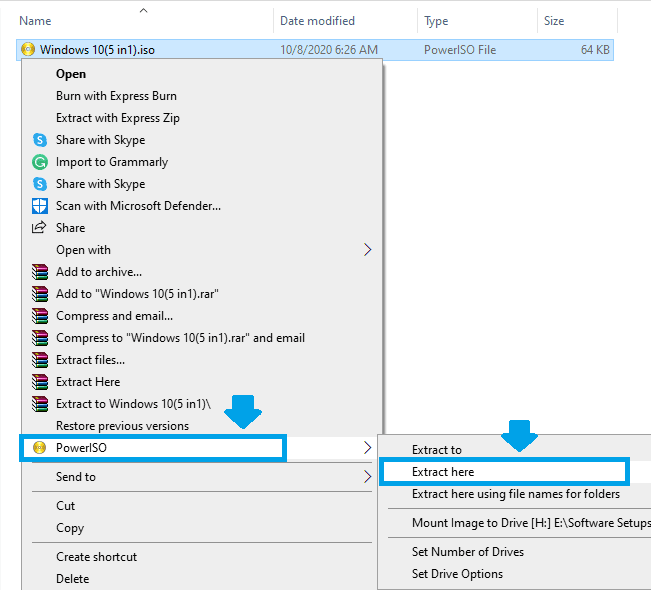
Task: Select Extract with Express Zip
Action: tap(118, 118)
